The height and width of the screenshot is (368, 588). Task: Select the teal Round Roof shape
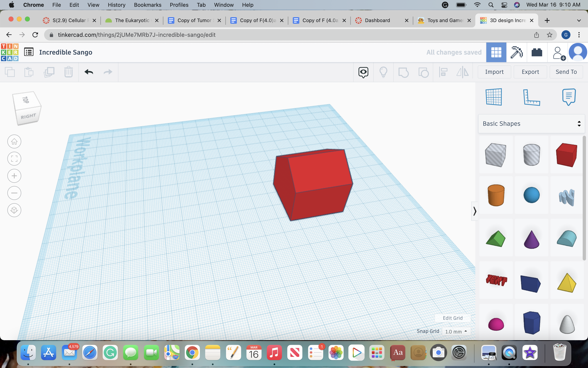[x=567, y=239]
